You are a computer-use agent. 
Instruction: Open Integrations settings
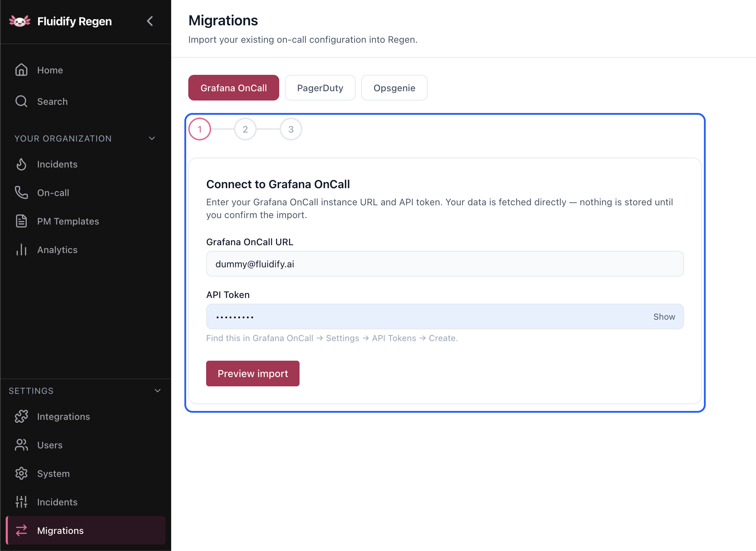pos(86,416)
